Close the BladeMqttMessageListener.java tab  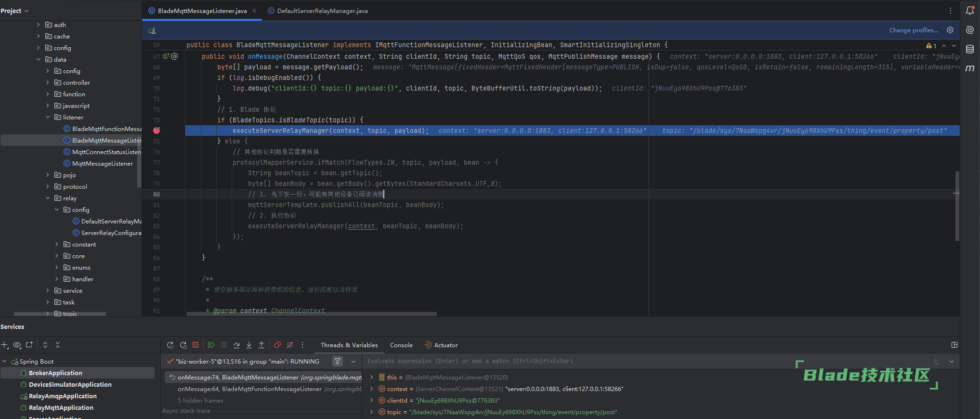click(254, 11)
